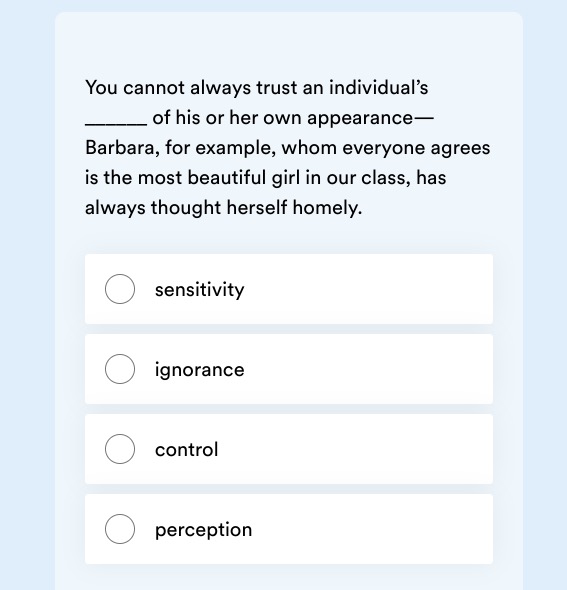The image size is (567, 590).
Task: Click the word 'appearance' in the sentence
Action: (360, 118)
